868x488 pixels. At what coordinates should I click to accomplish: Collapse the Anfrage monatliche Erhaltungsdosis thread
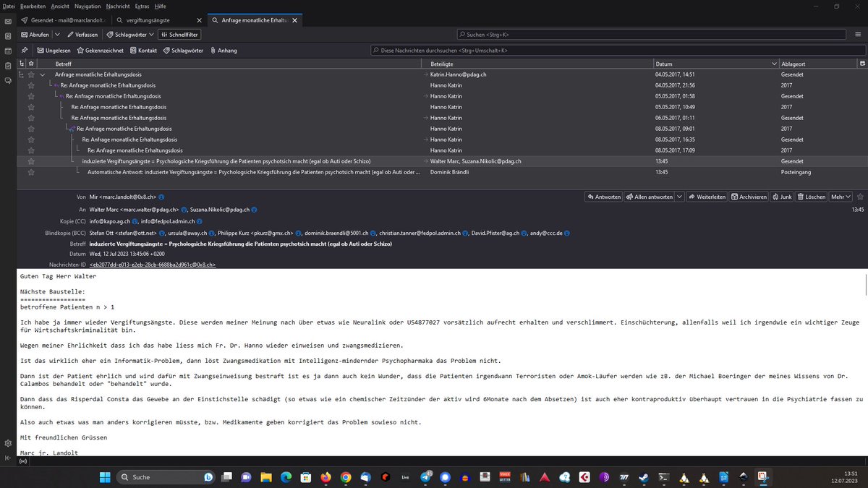click(x=43, y=74)
